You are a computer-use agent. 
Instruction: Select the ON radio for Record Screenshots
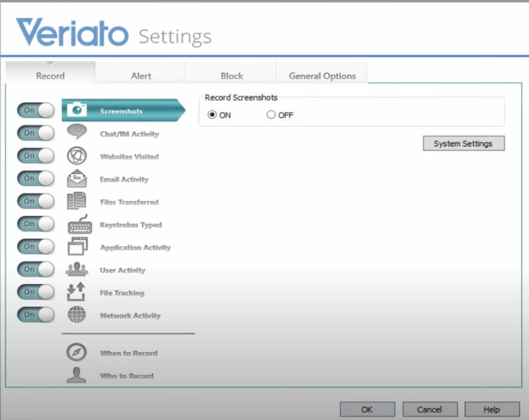[212, 115]
